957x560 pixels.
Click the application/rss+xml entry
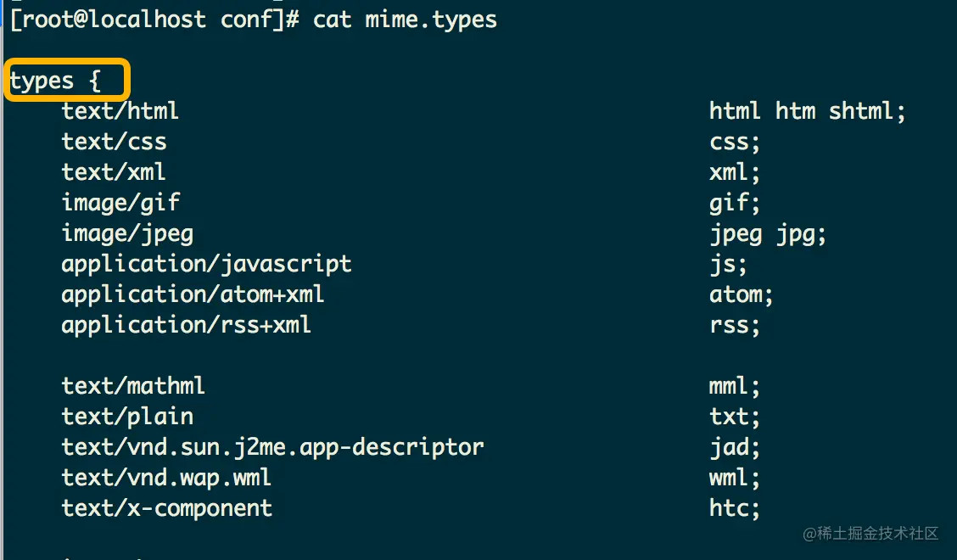[186, 326]
